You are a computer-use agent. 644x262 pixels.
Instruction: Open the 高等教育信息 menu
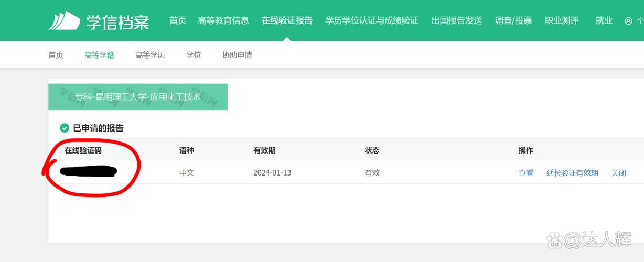tap(223, 20)
